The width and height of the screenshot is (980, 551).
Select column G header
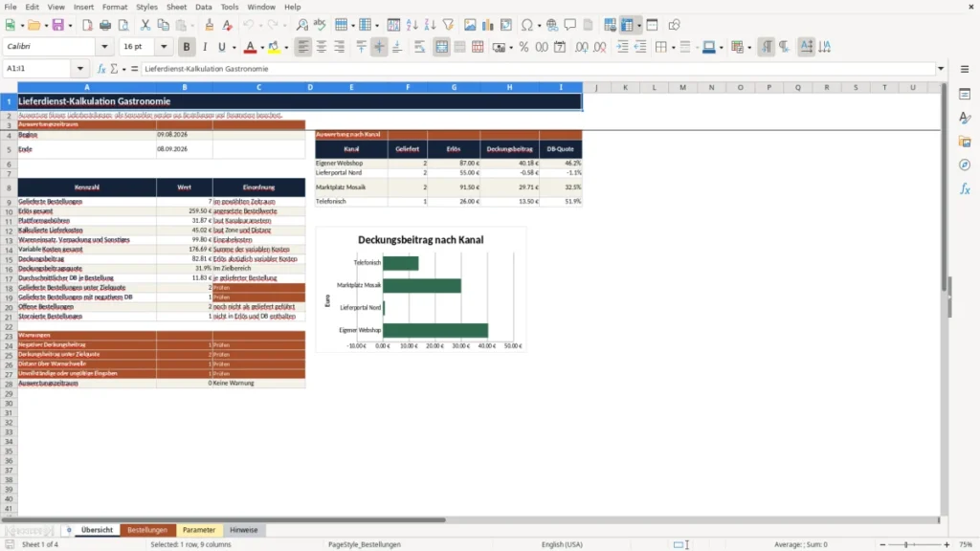454,87
